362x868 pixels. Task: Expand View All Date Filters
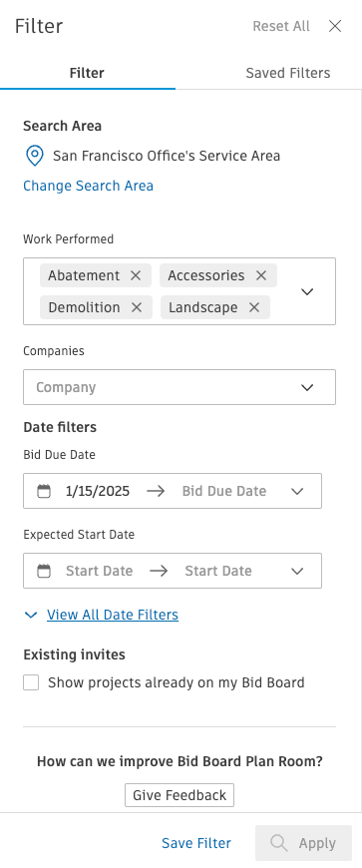pyautogui.click(x=113, y=615)
